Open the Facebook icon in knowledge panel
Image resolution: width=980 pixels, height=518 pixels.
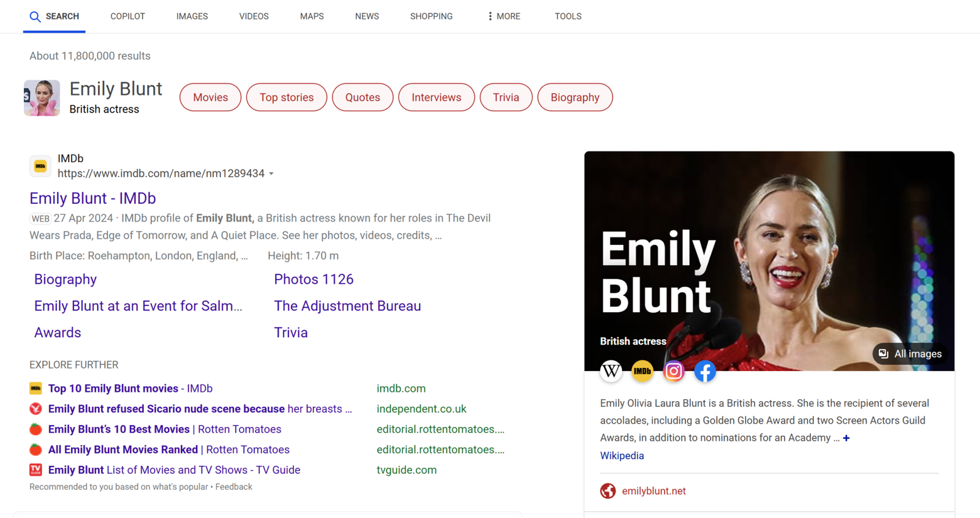705,371
